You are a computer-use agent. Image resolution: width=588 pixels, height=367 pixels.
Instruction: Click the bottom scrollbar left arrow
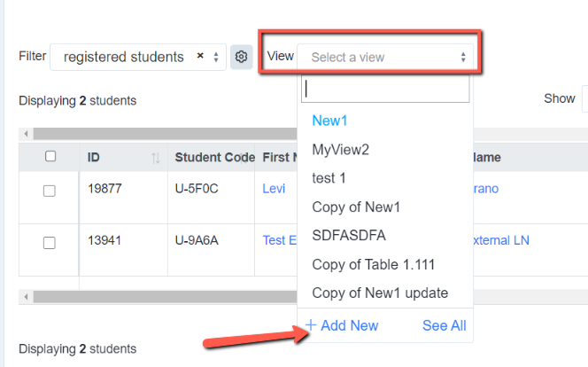coord(26,297)
